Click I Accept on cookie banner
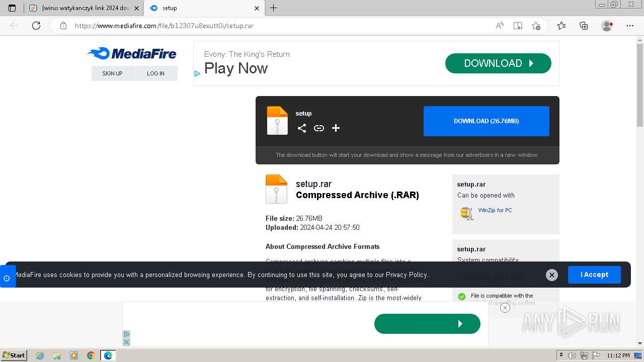 point(594,275)
